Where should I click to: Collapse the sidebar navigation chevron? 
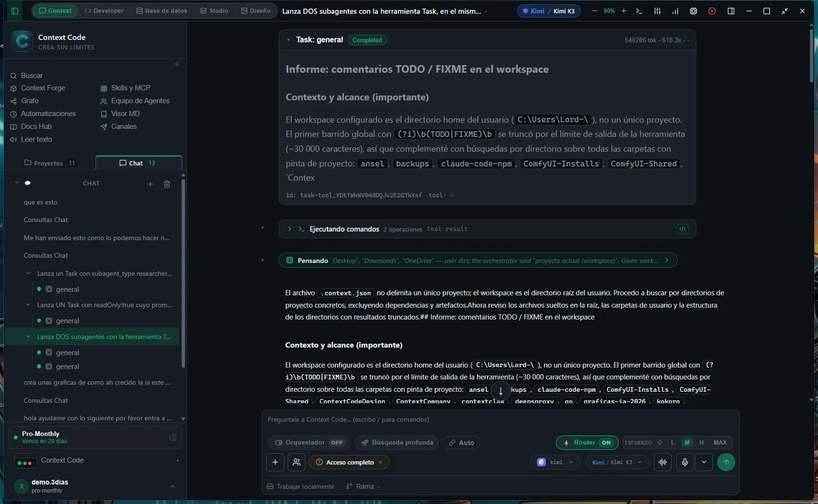[x=177, y=64]
